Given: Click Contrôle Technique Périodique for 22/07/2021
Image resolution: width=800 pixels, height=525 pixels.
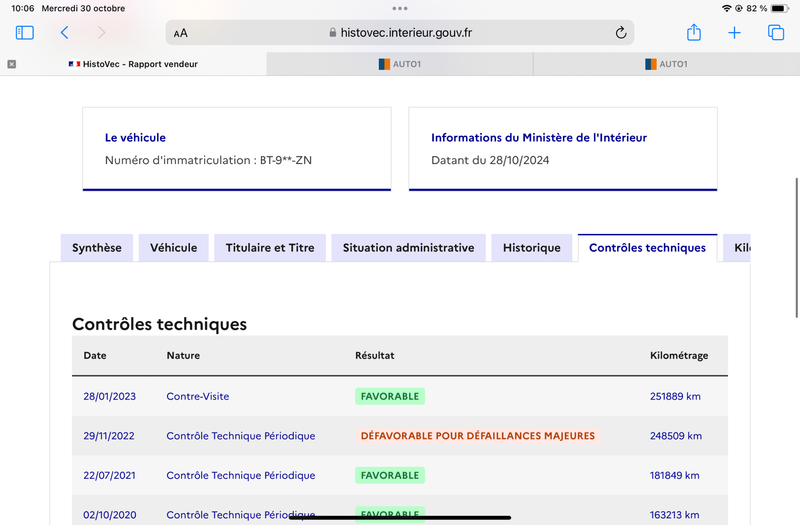Looking at the screenshot, I should [241, 475].
